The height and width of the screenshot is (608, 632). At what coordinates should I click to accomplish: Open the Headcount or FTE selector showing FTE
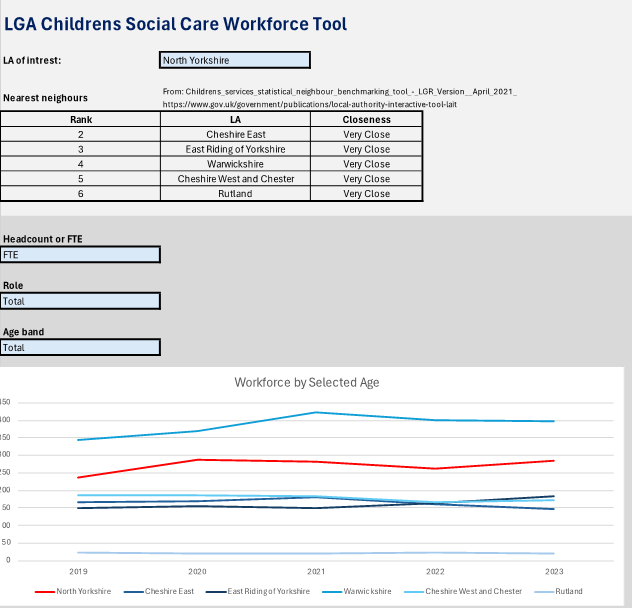tap(80, 255)
